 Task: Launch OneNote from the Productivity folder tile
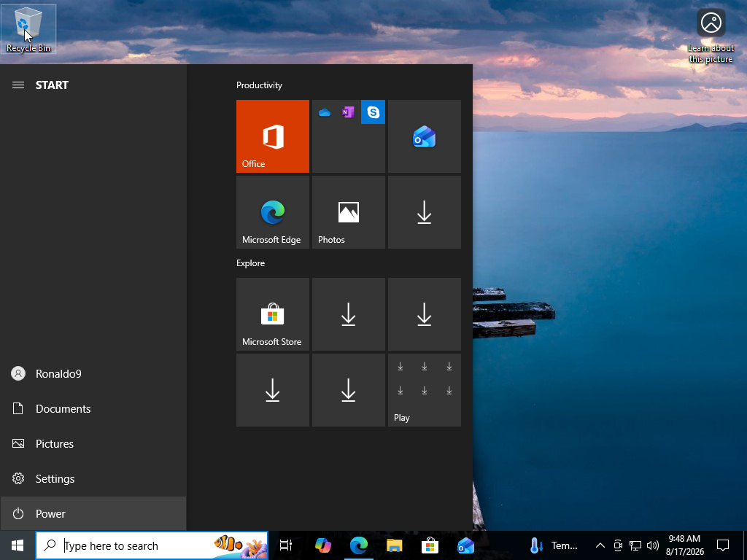(348, 112)
